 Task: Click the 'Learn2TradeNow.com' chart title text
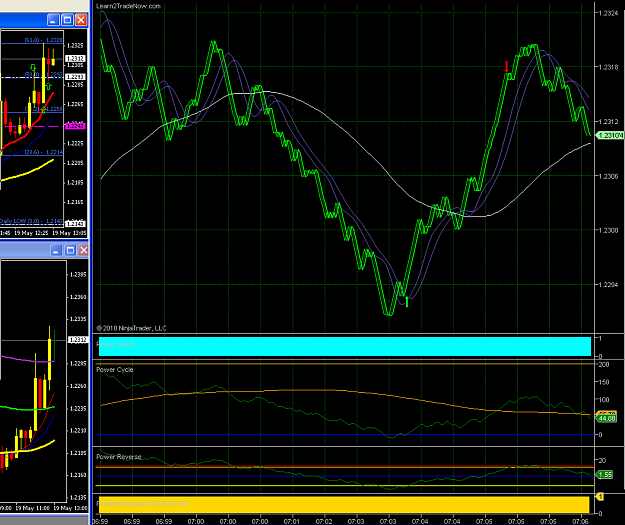[x=128, y=6]
